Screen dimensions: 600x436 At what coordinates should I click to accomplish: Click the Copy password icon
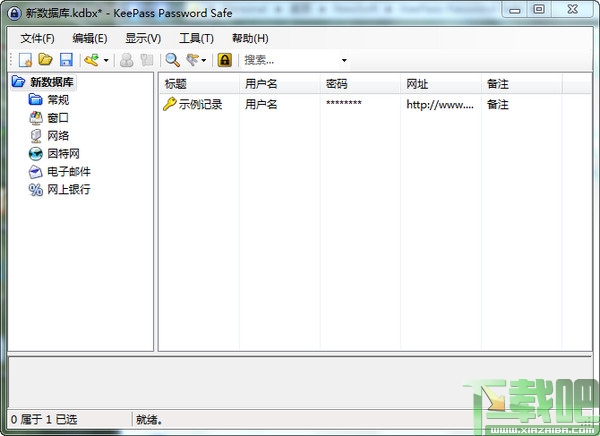click(147, 60)
